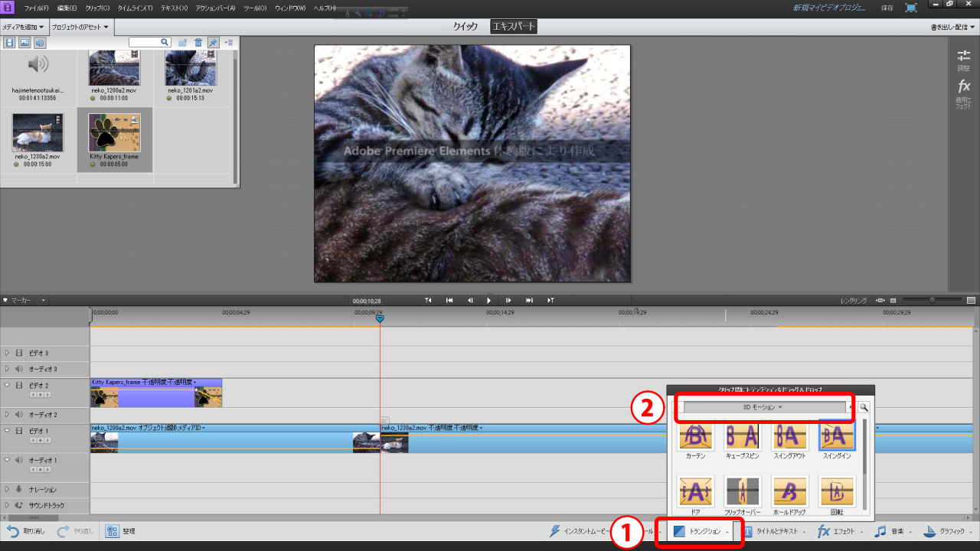Click the transition search magnifier icon
Image resolution: width=980 pixels, height=551 pixels.
(864, 408)
